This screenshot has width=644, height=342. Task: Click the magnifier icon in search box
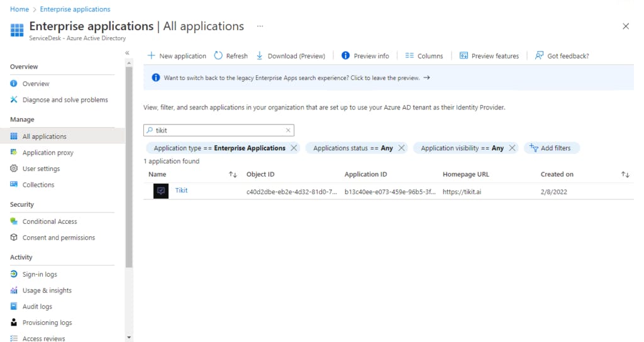150,130
